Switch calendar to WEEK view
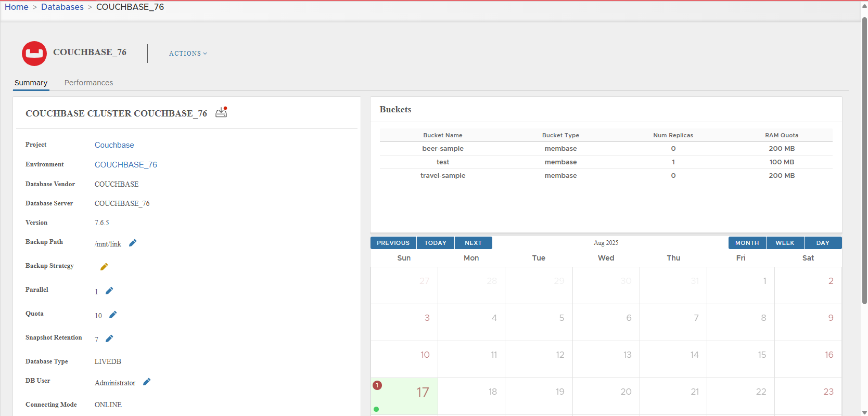868x416 pixels. coord(785,243)
